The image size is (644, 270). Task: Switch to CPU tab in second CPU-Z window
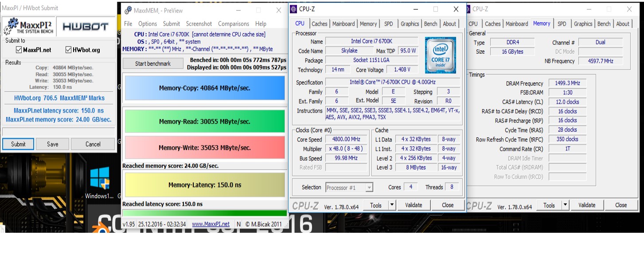(x=473, y=24)
